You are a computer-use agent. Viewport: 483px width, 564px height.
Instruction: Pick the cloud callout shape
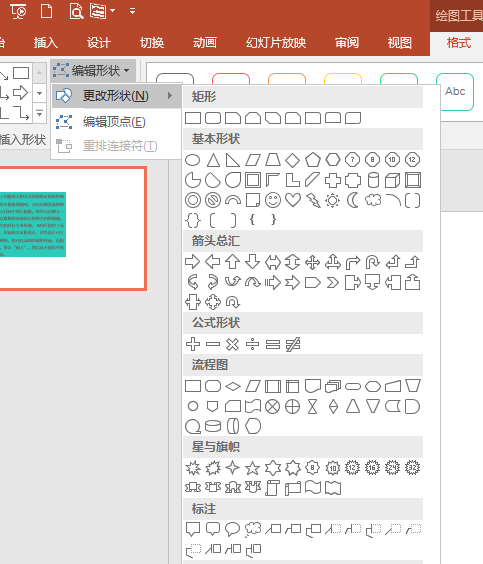click(x=253, y=529)
